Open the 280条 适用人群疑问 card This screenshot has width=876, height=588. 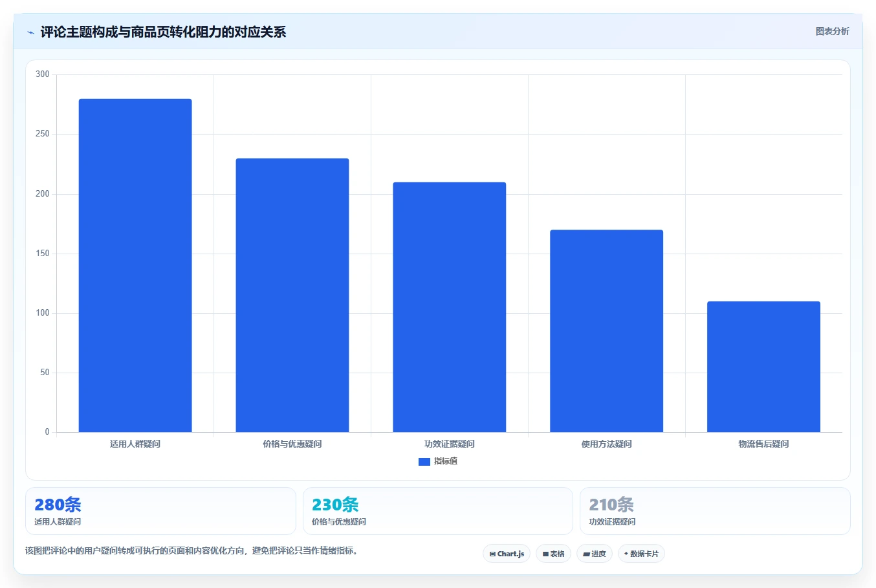(x=160, y=511)
